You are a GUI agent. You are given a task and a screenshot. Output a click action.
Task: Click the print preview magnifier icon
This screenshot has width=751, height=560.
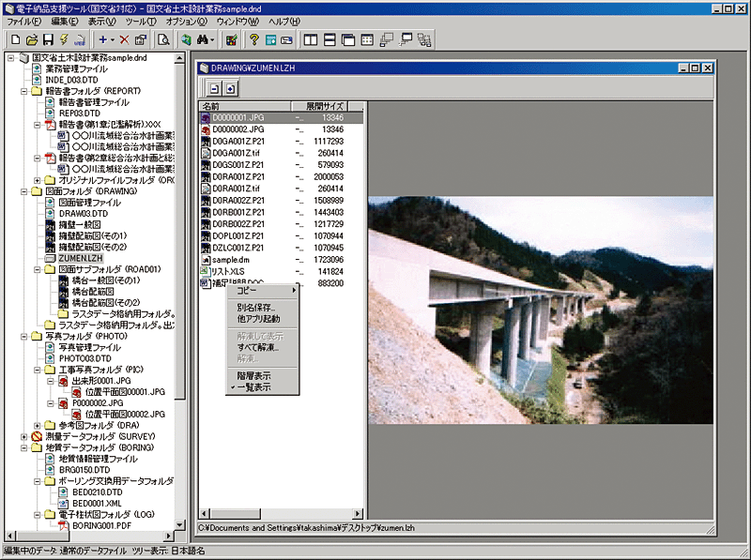click(163, 39)
